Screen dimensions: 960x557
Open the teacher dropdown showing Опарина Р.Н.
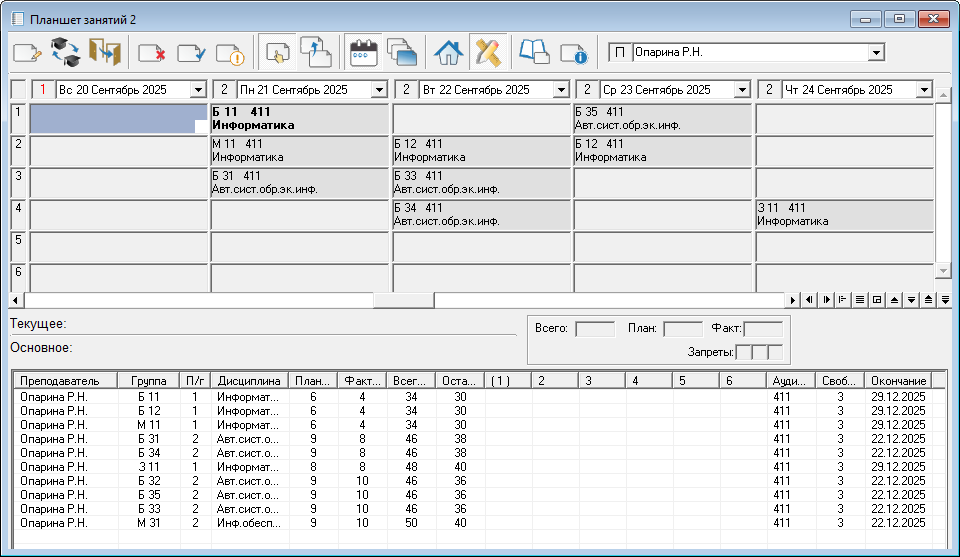[876, 52]
